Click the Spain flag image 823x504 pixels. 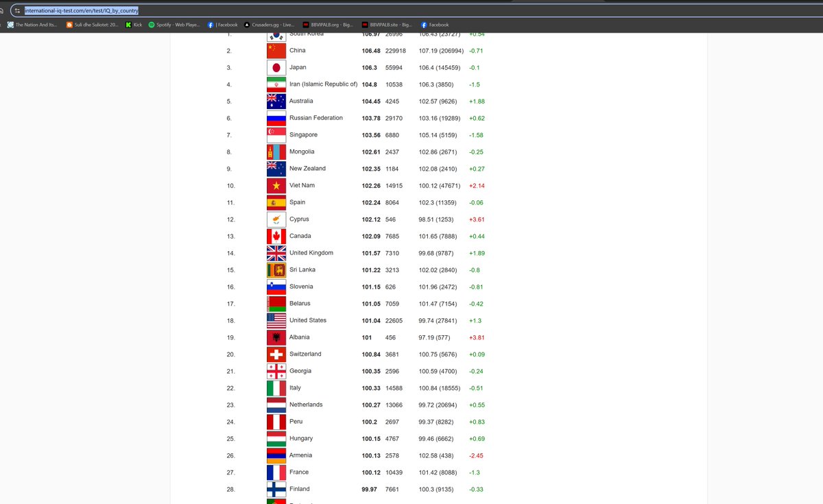276,202
